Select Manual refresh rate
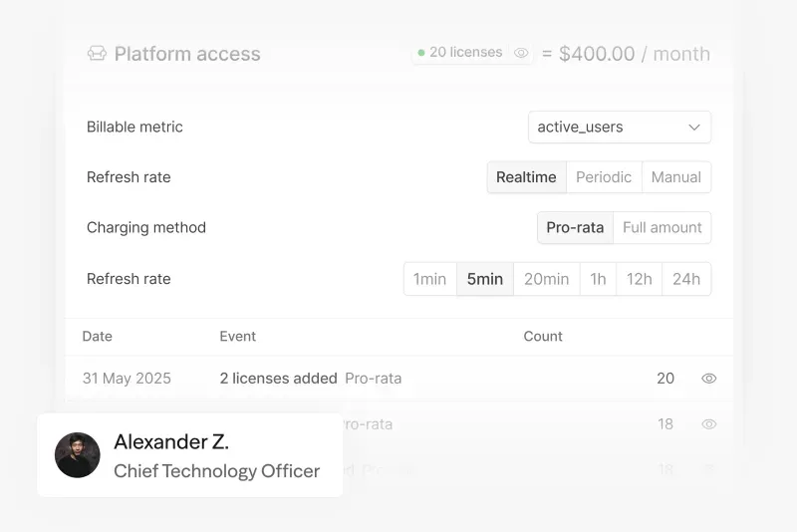This screenshot has height=532, width=797. point(676,177)
